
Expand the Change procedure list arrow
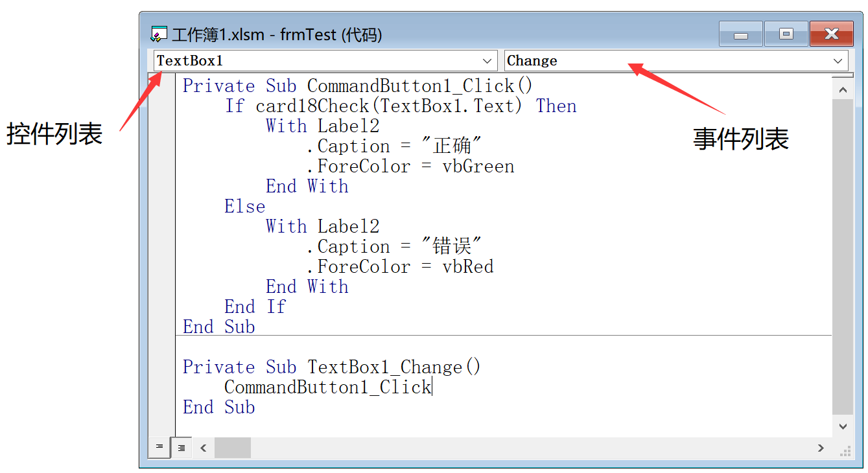838,61
